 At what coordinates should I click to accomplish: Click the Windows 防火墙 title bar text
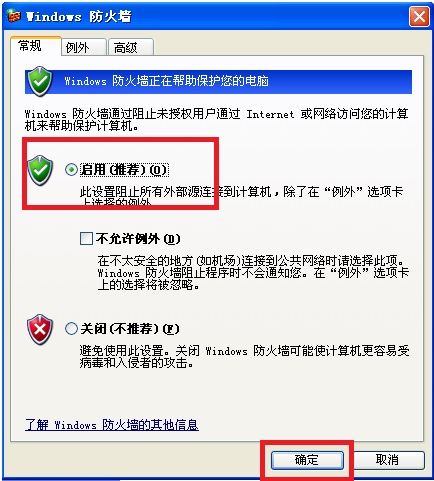pos(79,16)
